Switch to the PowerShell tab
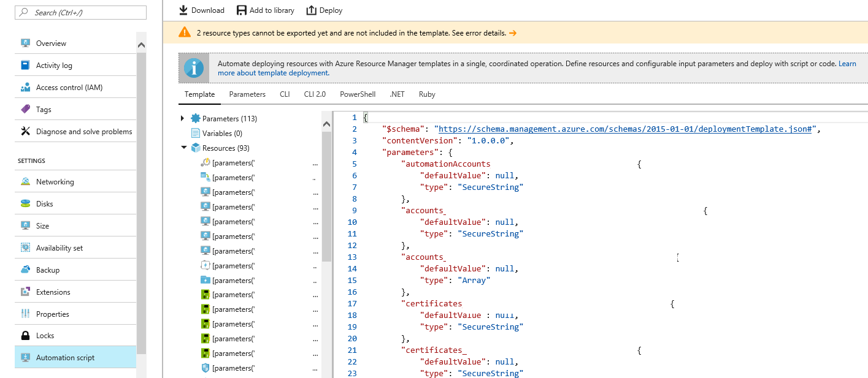The image size is (868, 378). (x=358, y=94)
